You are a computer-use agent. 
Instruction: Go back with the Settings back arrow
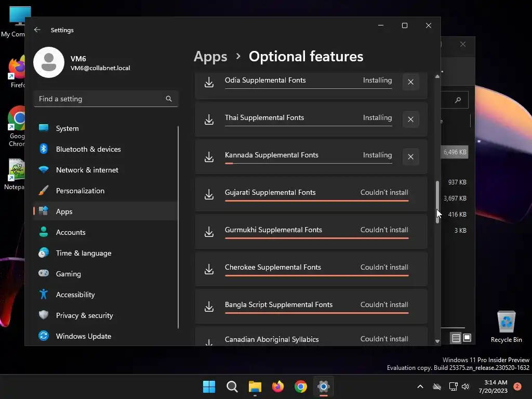click(x=37, y=30)
